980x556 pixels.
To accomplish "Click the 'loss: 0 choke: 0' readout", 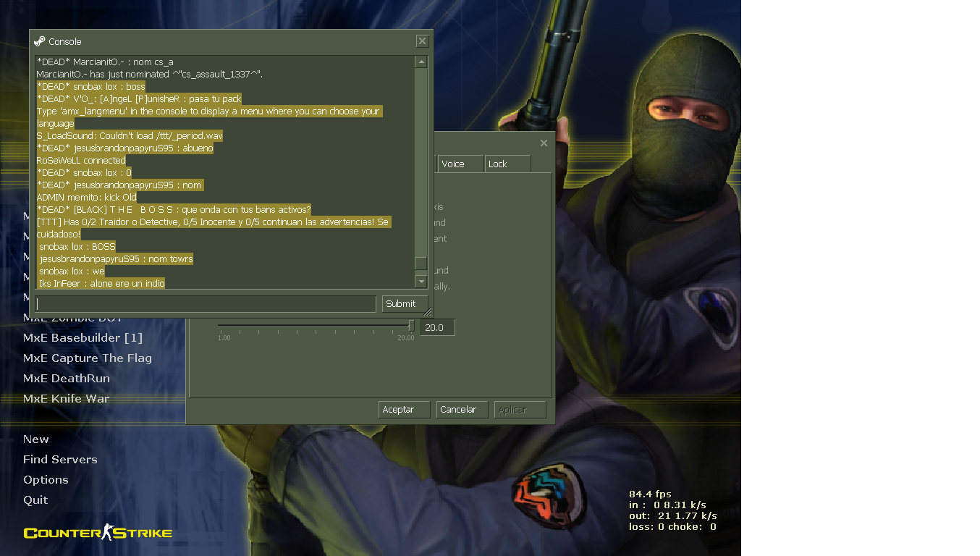I will (x=672, y=527).
